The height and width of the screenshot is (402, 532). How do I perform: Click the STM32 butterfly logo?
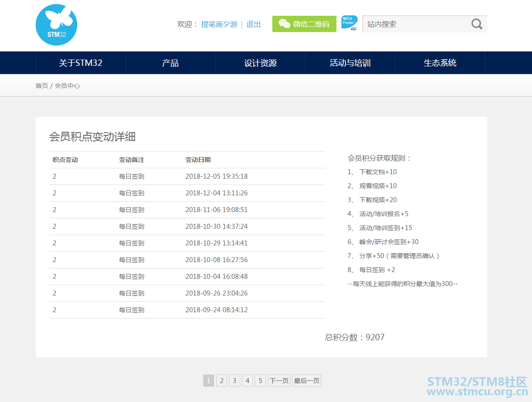coord(56,25)
